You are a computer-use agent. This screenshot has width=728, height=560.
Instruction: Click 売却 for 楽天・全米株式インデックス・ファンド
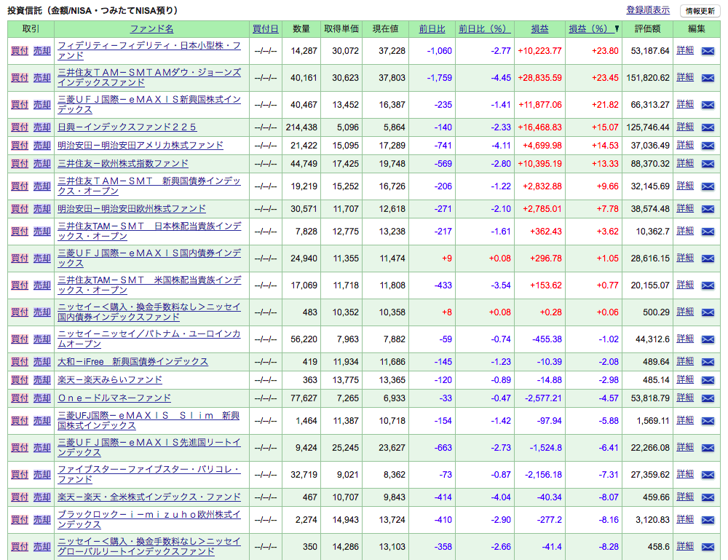tap(41, 497)
